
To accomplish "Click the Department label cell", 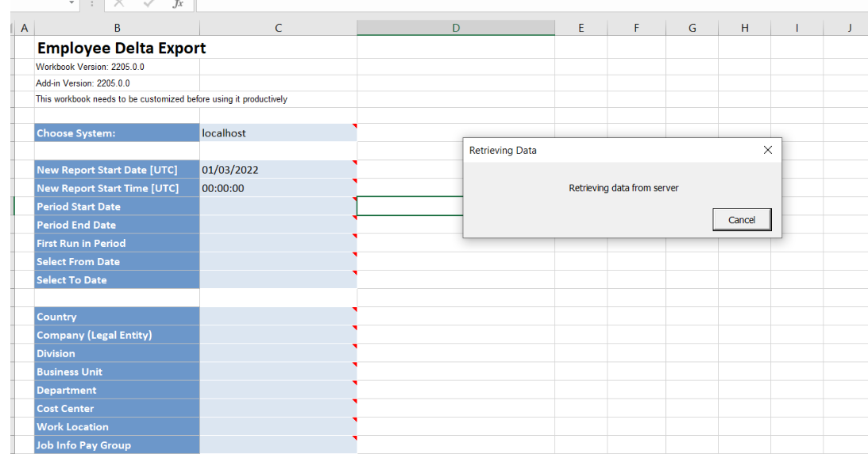I will click(x=117, y=390).
